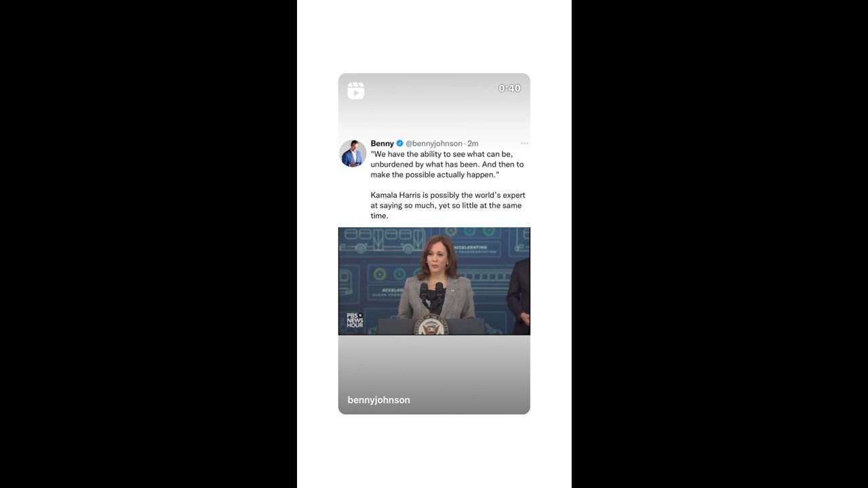This screenshot has height=488, width=868.
Task: Click the 0:40 video duration label
Action: (x=509, y=88)
